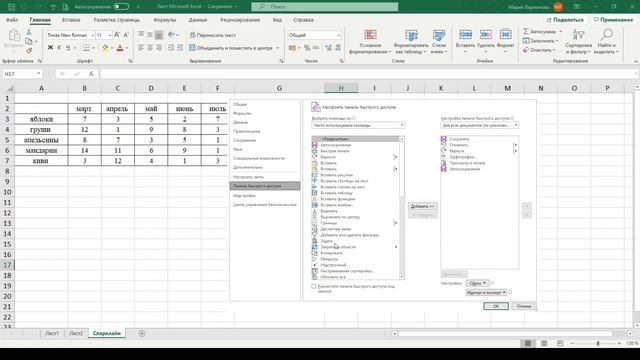Apply italic with the К button
Viewport: 640px width, 360px height.
[59, 48]
